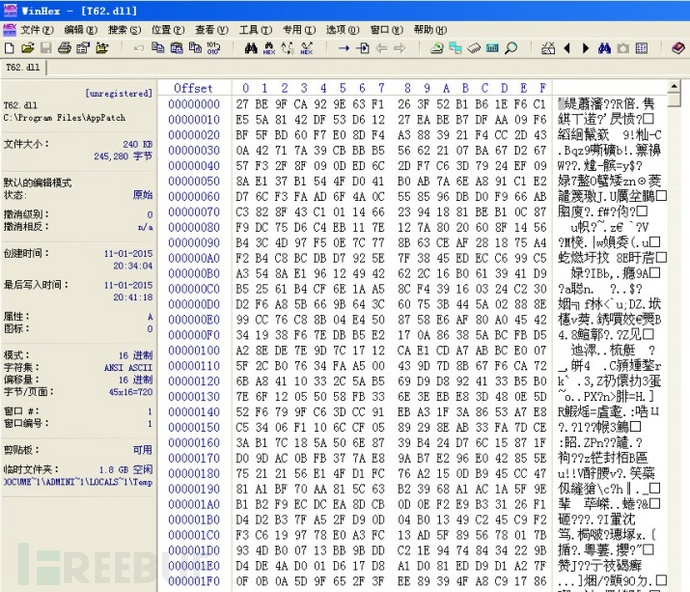Click the magnifying glass icon in toolbar
This screenshot has width=690, height=592.
[510, 48]
